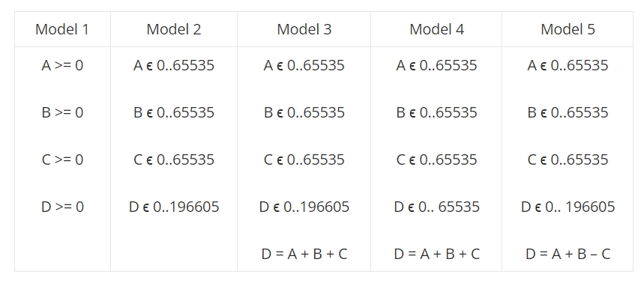Image resolution: width=644 pixels, height=283 pixels.
Task: Click 'D ϵ 0.. 65535' under Model 4
Action: pyautogui.click(x=436, y=207)
